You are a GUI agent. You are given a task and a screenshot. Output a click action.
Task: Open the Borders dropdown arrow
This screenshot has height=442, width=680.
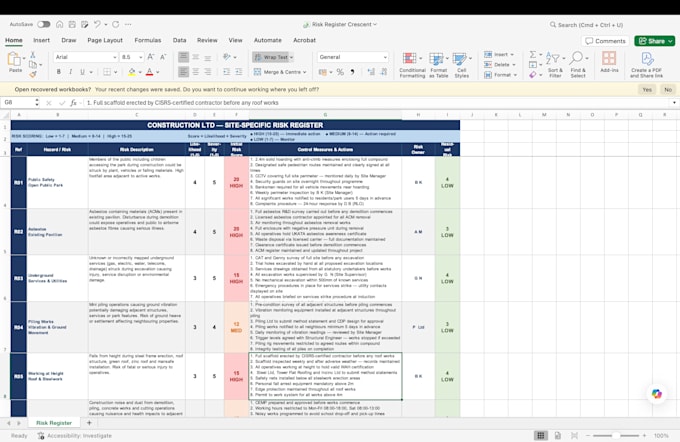tap(115, 72)
